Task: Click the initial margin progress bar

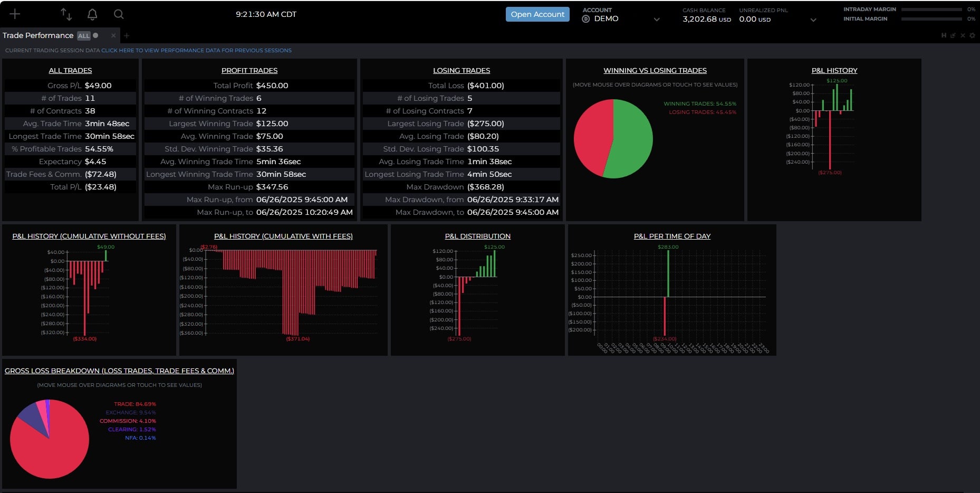Action: pos(931,19)
